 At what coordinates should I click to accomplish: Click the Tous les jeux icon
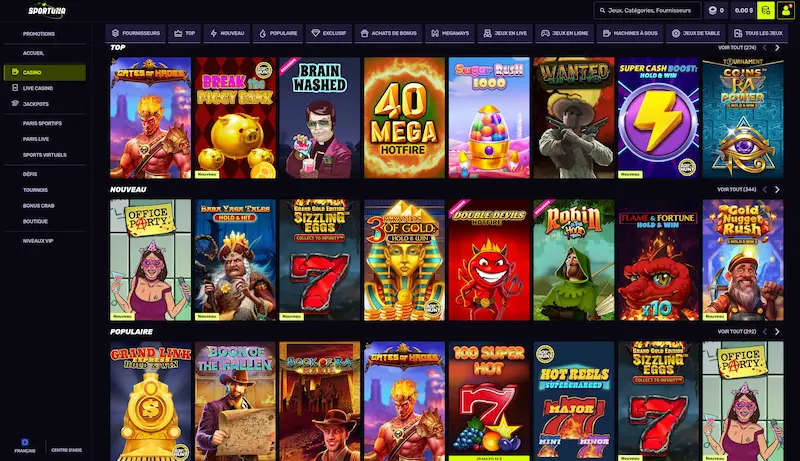(738, 33)
